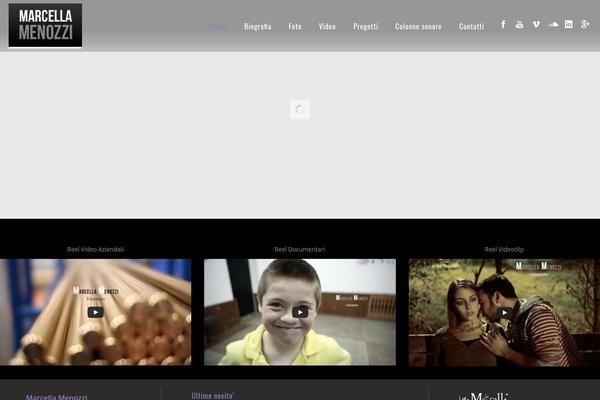Open the Vimeo social icon
600x400 pixels.
click(536, 24)
